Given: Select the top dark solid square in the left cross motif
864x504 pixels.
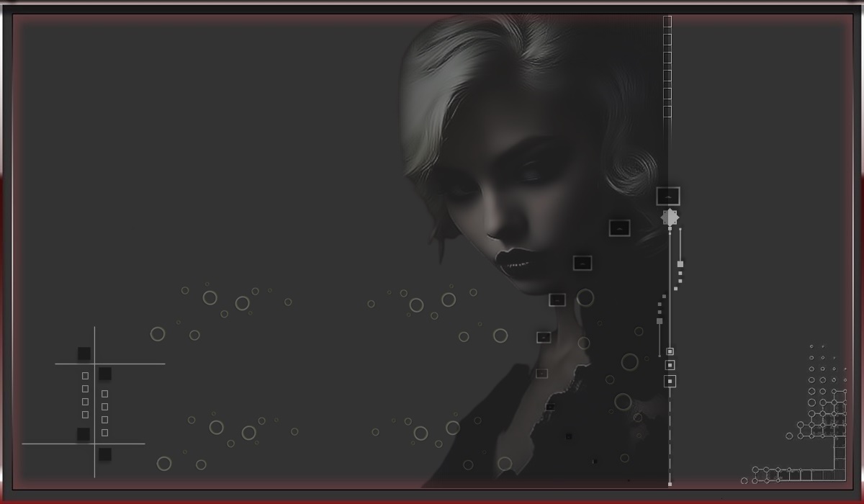Looking at the screenshot, I should [84, 354].
